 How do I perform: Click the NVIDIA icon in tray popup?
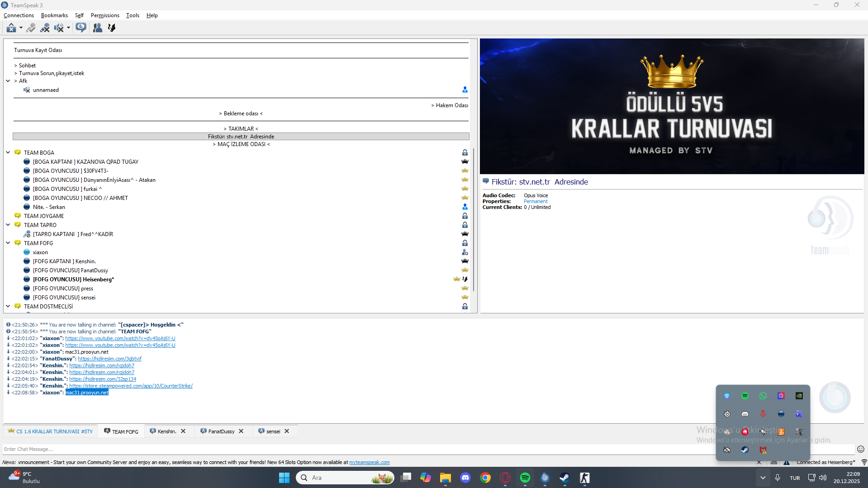(x=799, y=396)
